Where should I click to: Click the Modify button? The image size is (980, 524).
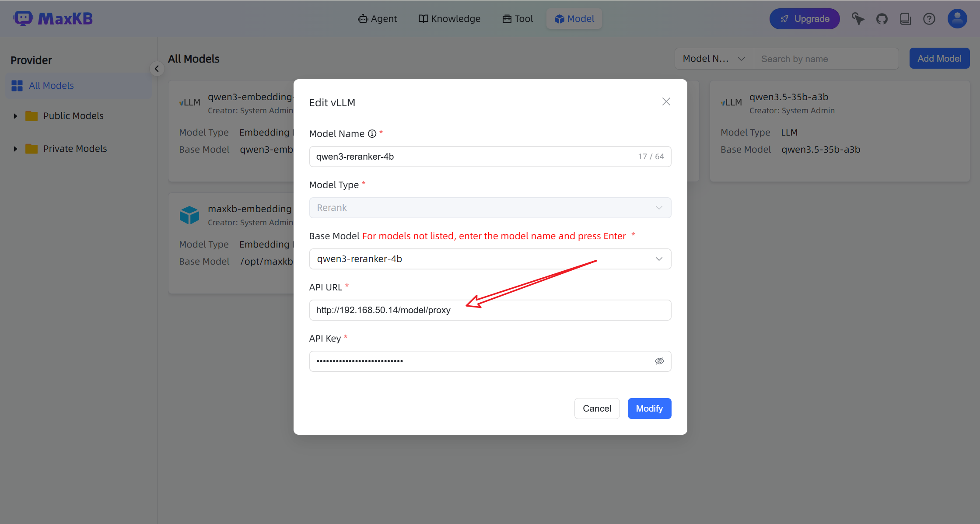click(x=649, y=409)
